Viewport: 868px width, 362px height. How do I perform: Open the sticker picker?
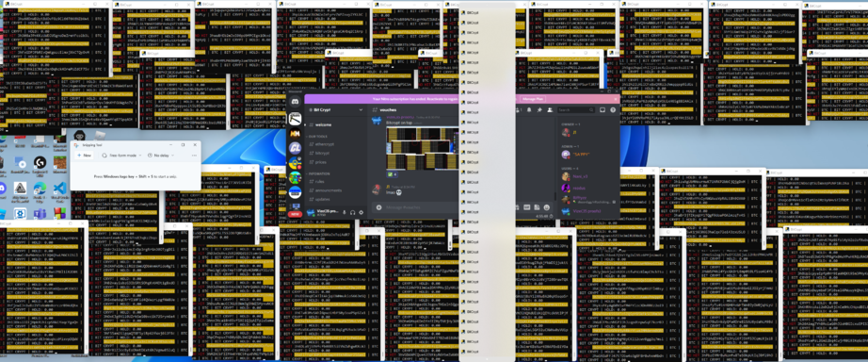[537, 207]
